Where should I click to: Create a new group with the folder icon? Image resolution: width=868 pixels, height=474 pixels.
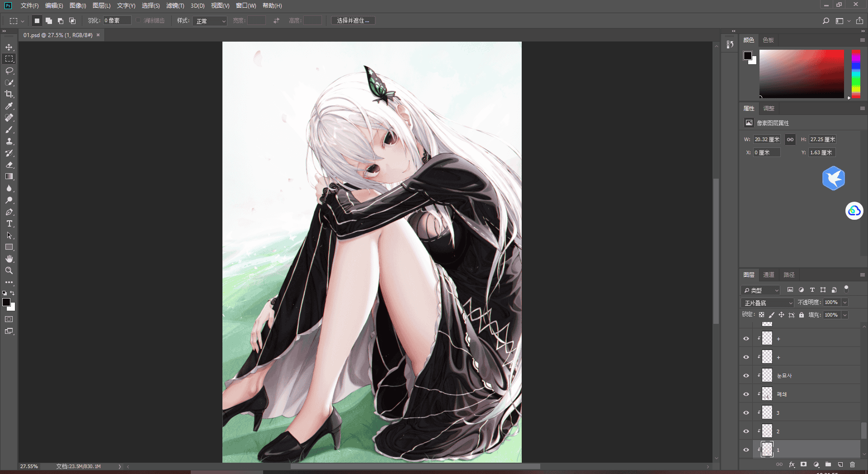click(828, 465)
